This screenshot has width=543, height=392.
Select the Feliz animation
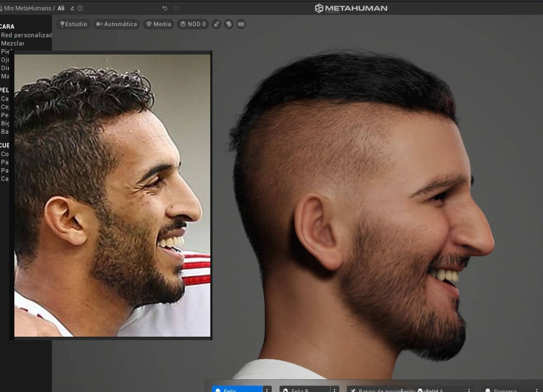(237, 389)
